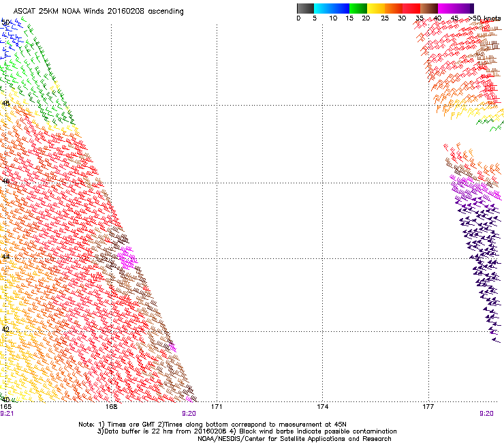Select the green 15–20 knots legend segment
Screen dimensions: 504x443
[x=358, y=8]
